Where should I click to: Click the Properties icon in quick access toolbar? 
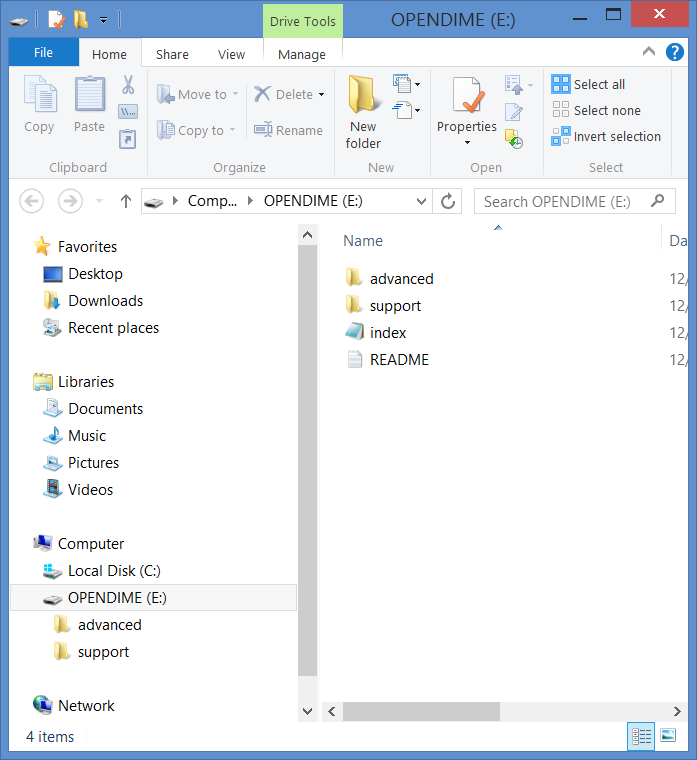(x=56, y=20)
